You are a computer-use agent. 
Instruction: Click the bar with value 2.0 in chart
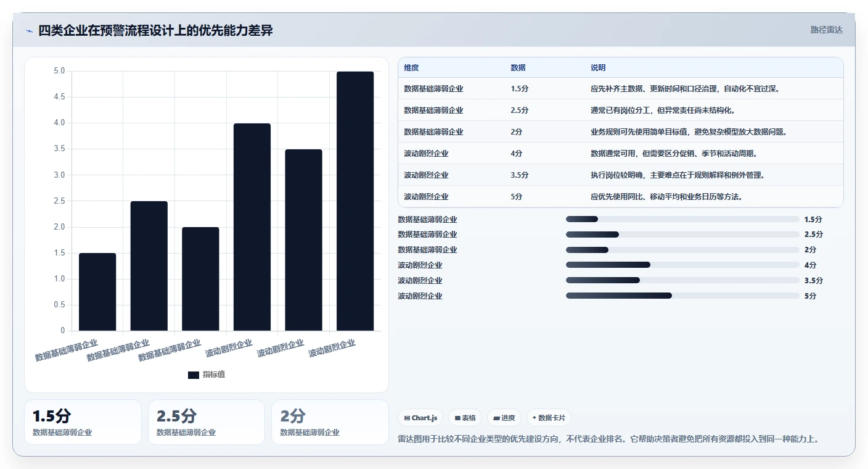click(200, 279)
